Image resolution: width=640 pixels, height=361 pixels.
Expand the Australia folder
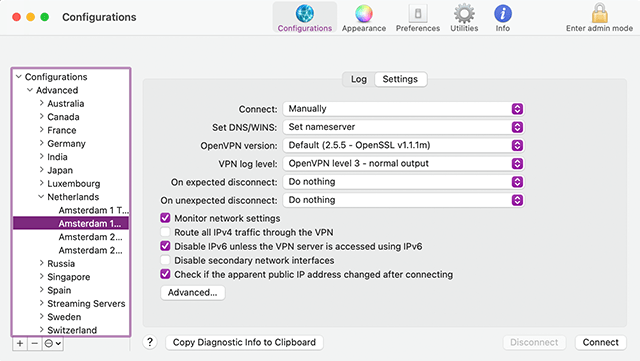[41, 103]
